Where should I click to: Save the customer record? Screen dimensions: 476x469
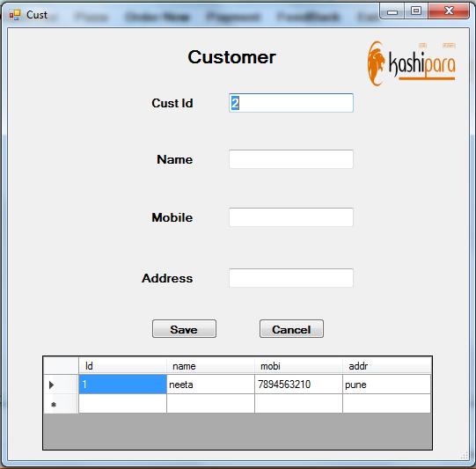click(184, 329)
